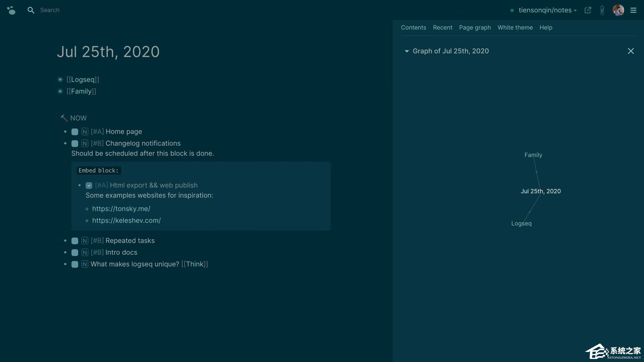Focus the Search input field
644x362 pixels.
(x=50, y=10)
